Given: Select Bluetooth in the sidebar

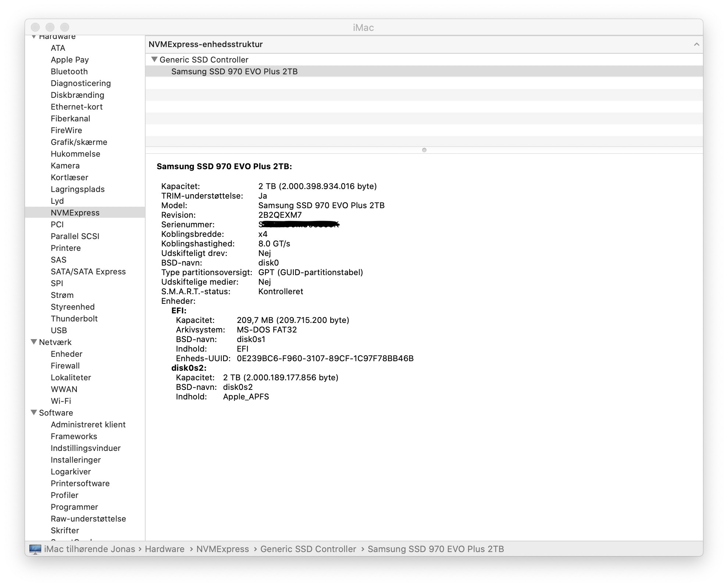Looking at the screenshot, I should [x=69, y=71].
